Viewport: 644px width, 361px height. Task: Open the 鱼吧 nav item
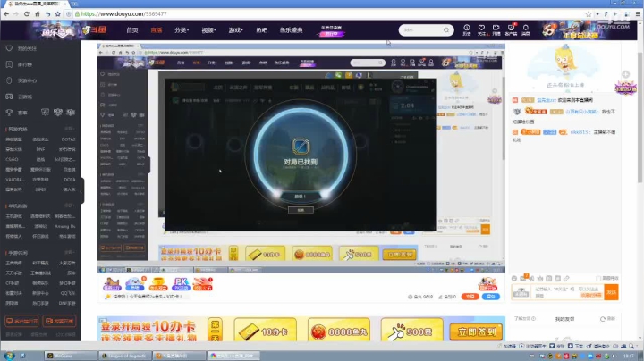pos(261,30)
